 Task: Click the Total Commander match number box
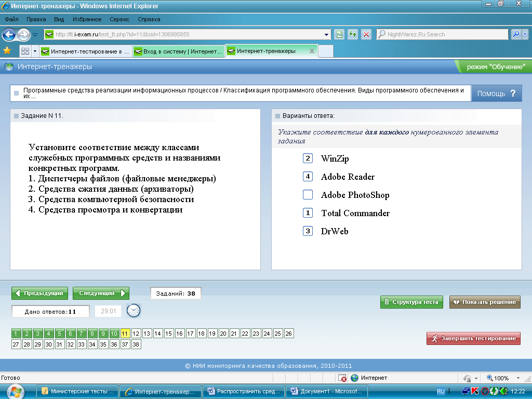coord(308,212)
